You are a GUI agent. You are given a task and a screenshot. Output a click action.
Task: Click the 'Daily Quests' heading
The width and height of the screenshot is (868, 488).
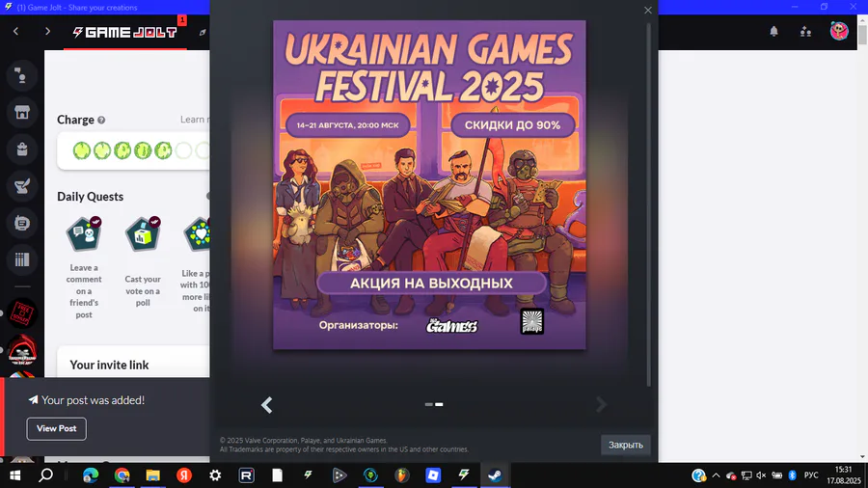point(91,197)
